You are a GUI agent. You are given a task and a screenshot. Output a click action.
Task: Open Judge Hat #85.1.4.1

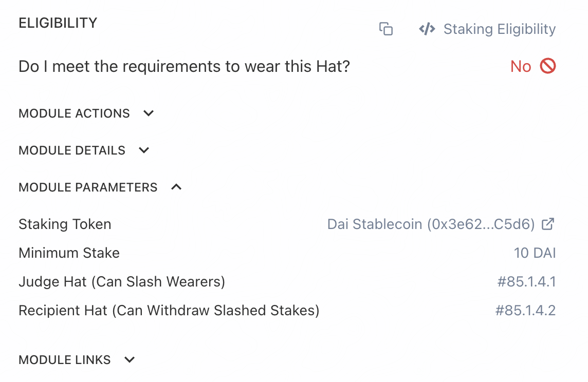(x=526, y=282)
